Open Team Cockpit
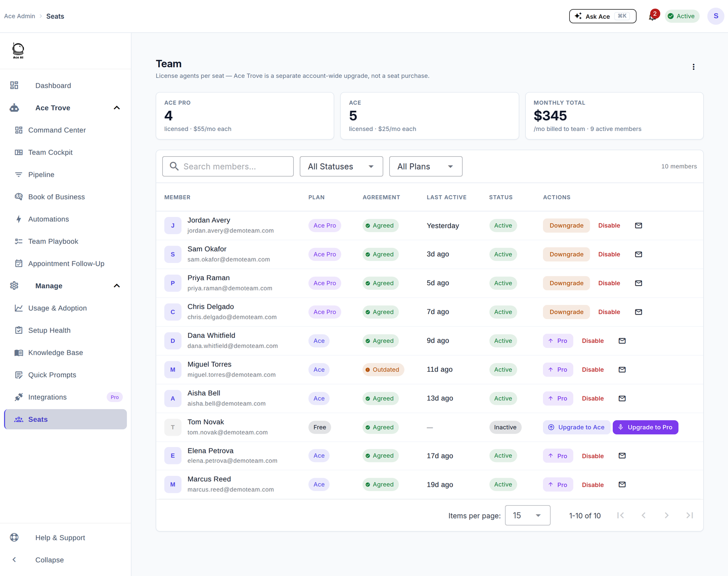 (65, 152)
